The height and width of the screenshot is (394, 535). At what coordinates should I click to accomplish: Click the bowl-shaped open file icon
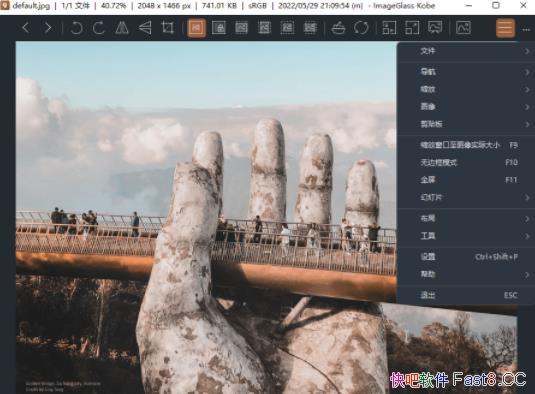coord(338,28)
